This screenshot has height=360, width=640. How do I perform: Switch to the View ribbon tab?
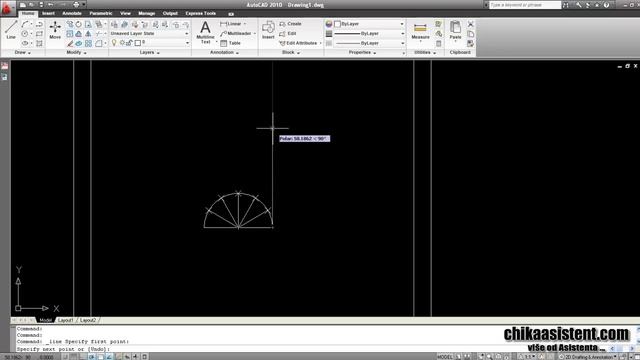pos(125,13)
